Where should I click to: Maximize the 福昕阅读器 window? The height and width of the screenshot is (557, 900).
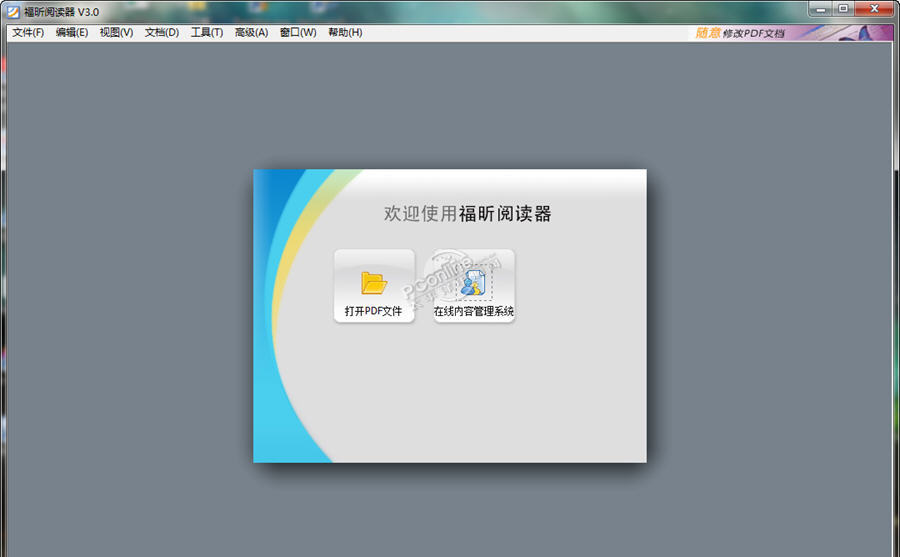pyautogui.click(x=843, y=9)
